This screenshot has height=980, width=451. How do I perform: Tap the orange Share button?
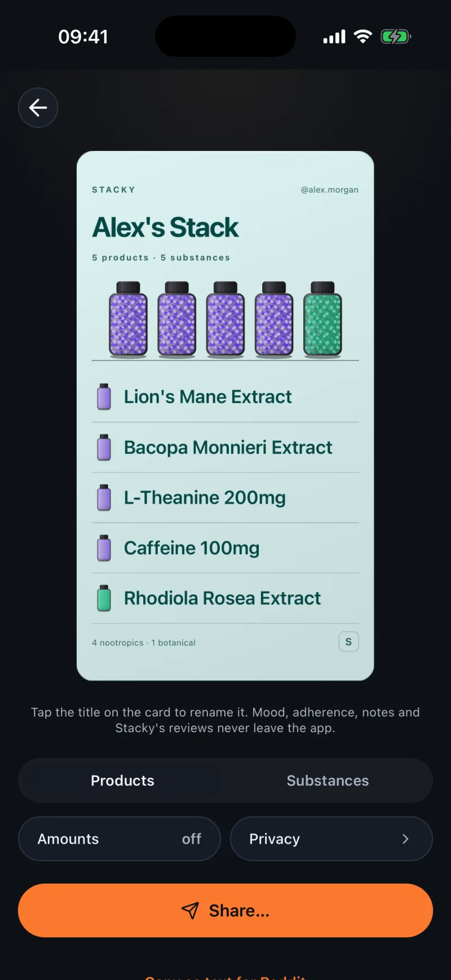click(x=225, y=911)
